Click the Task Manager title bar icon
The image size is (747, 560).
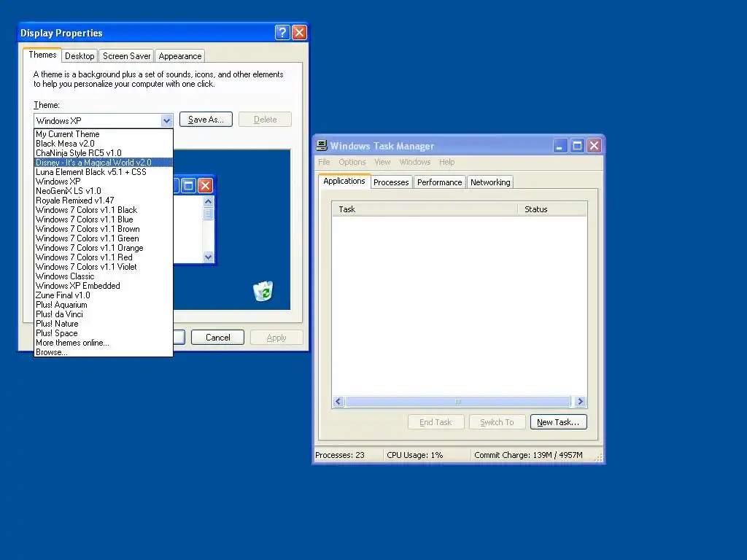point(322,145)
